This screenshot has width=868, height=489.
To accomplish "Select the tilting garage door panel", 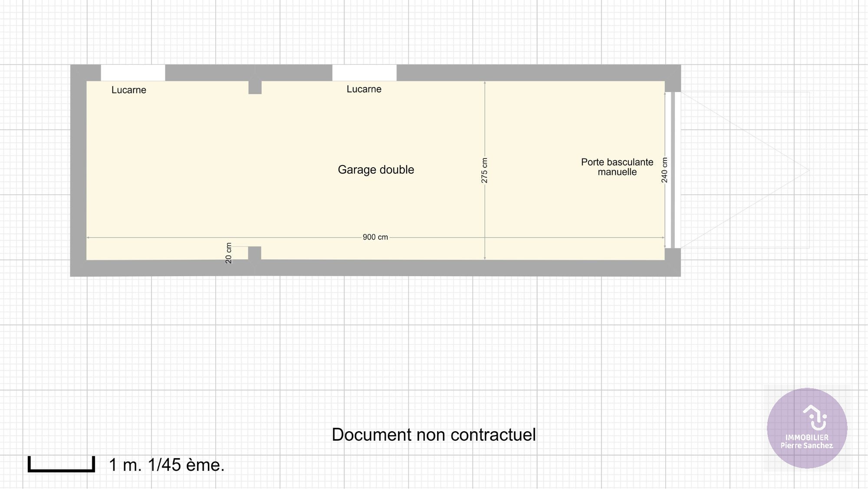I will click(673, 170).
